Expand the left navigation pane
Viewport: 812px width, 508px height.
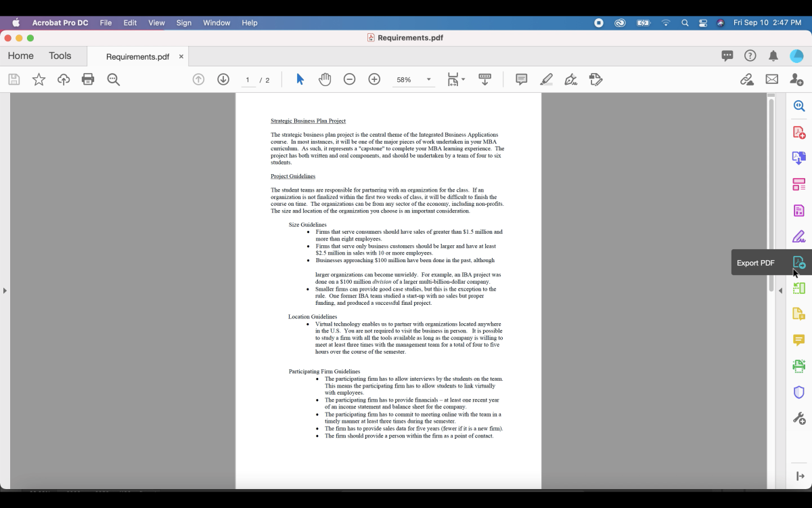point(5,291)
